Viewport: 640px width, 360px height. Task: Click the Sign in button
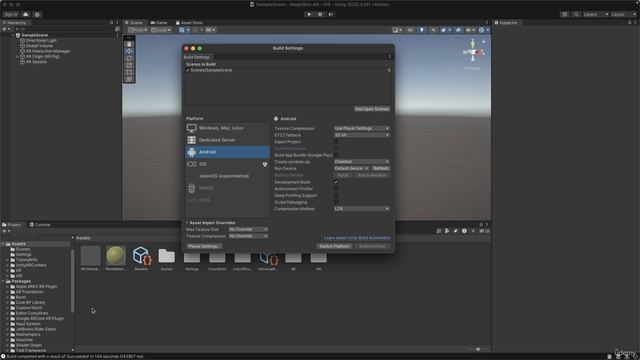click(x=11, y=14)
